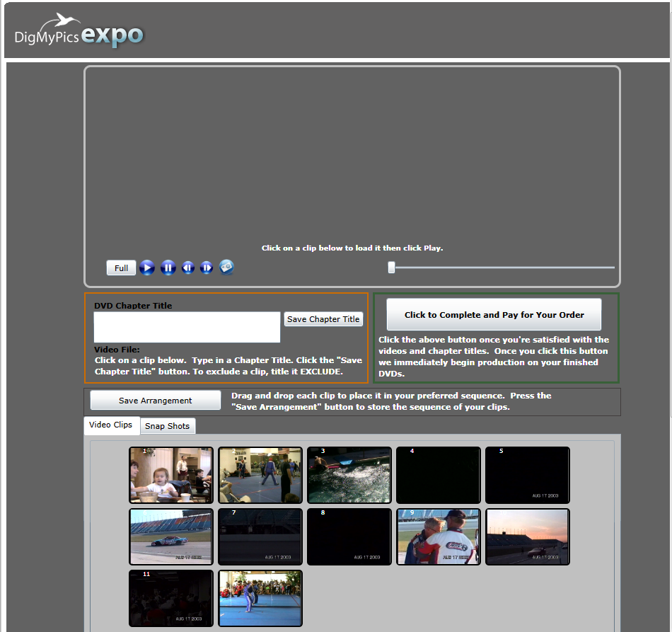This screenshot has width=672, height=632.
Task: Step back one frame
Action: tap(187, 268)
